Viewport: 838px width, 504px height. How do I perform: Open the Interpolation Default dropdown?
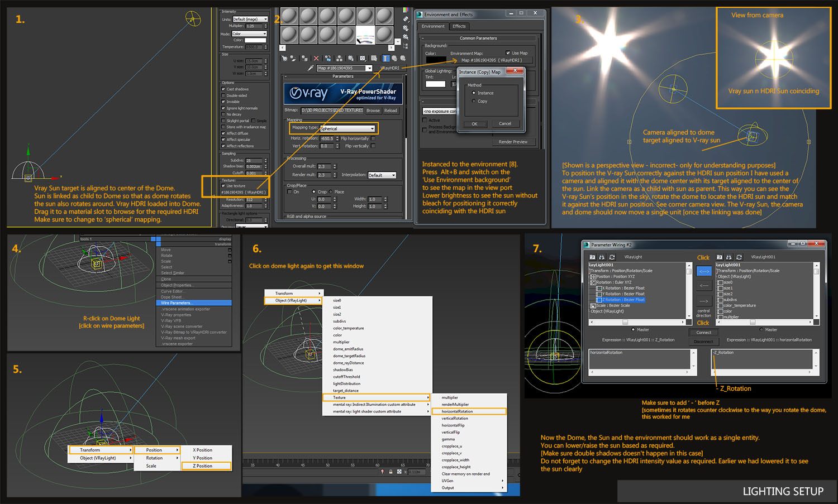pos(382,175)
